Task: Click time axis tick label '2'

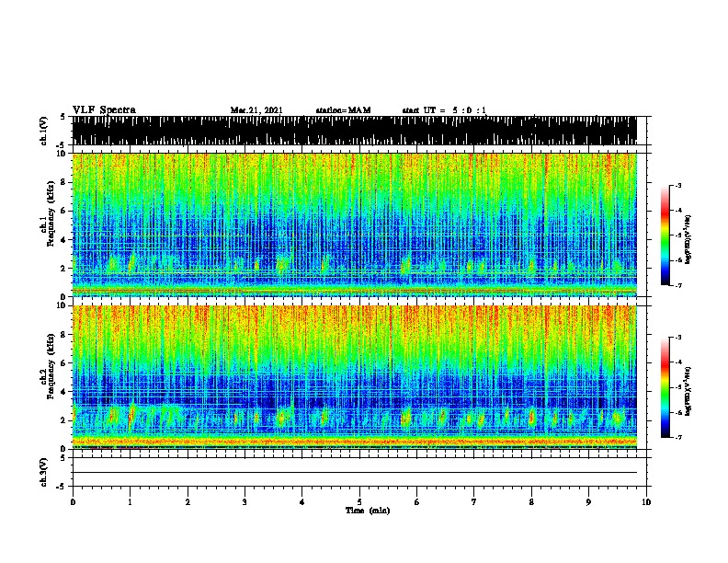Action: (x=188, y=502)
